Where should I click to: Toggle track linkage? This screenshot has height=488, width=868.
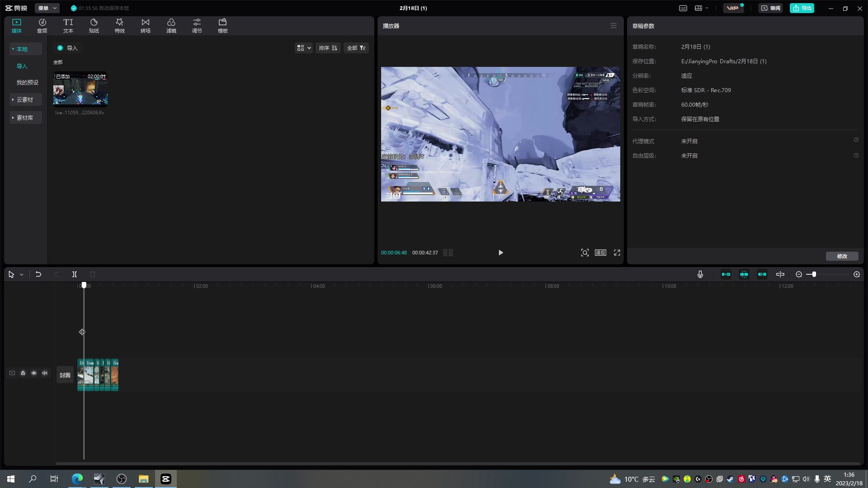click(762, 274)
